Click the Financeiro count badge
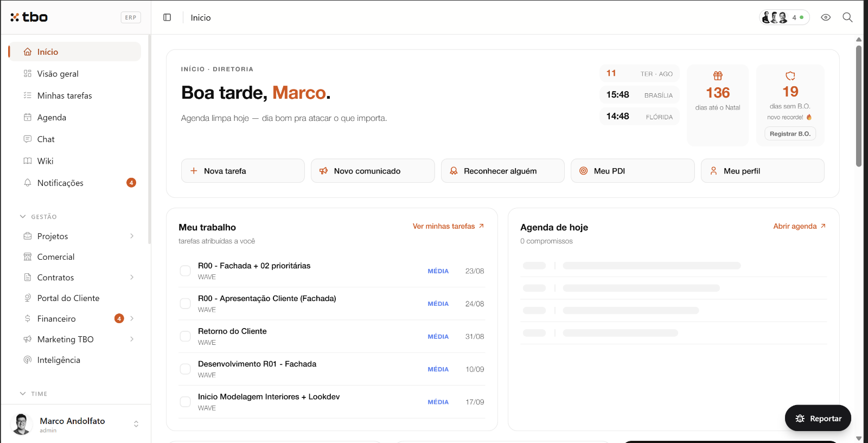The image size is (868, 443). pyautogui.click(x=119, y=318)
